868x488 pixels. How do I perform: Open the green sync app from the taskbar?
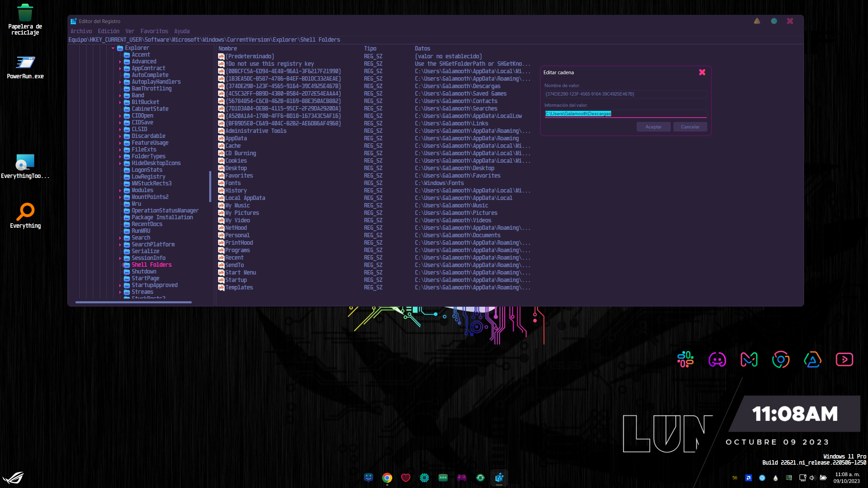(x=480, y=478)
